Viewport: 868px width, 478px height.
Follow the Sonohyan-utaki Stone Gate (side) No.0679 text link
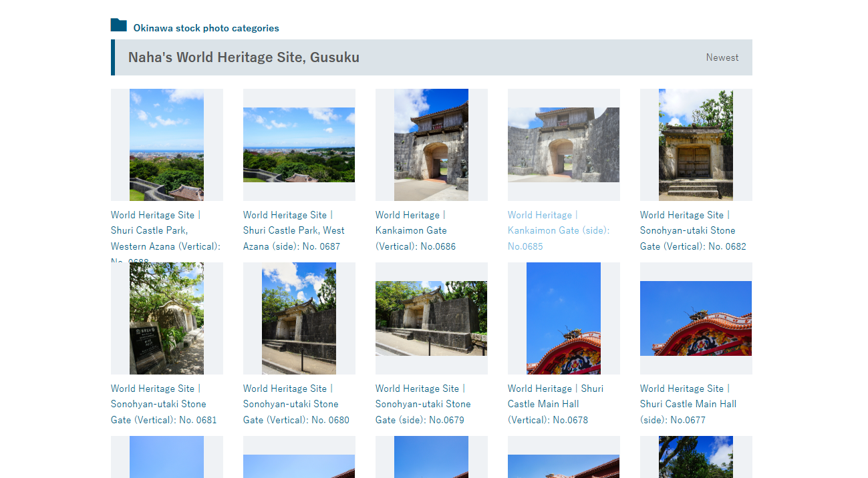(x=423, y=404)
